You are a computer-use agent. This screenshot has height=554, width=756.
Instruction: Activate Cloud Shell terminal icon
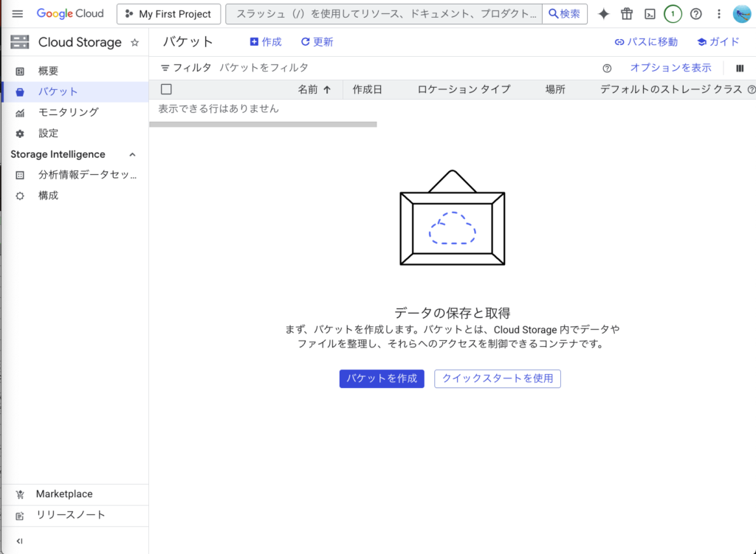click(650, 14)
